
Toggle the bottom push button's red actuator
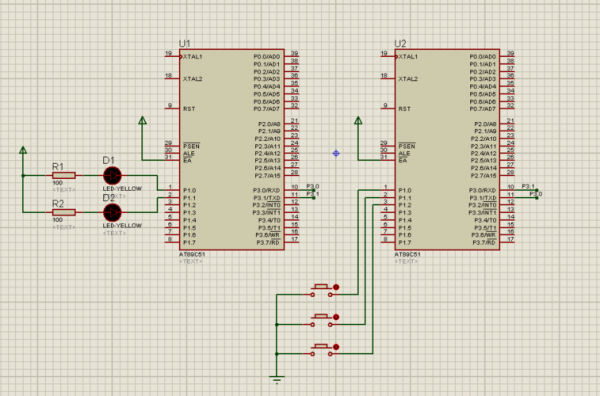[336, 347]
